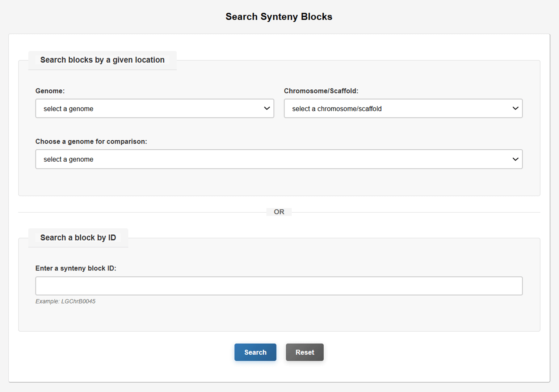
Task: Open the comparison genome dropdown
Action: [x=279, y=159]
